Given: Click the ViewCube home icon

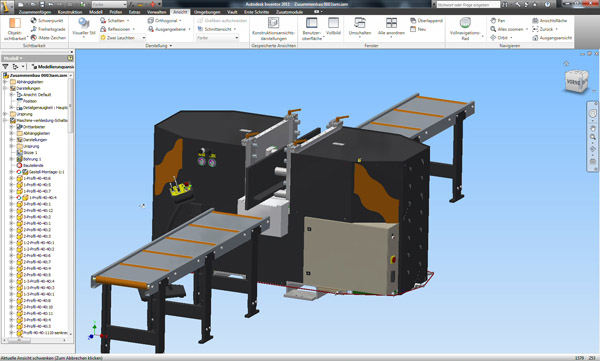Looking at the screenshot, I should 566,64.
